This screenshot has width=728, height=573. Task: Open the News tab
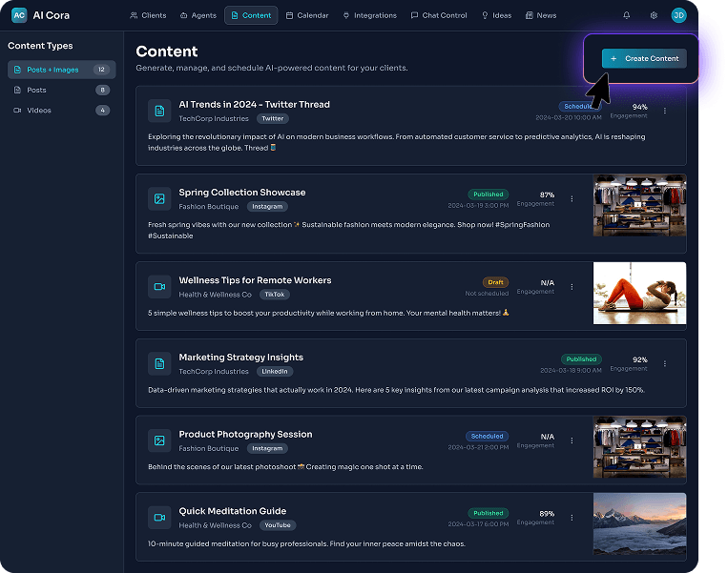tap(541, 15)
